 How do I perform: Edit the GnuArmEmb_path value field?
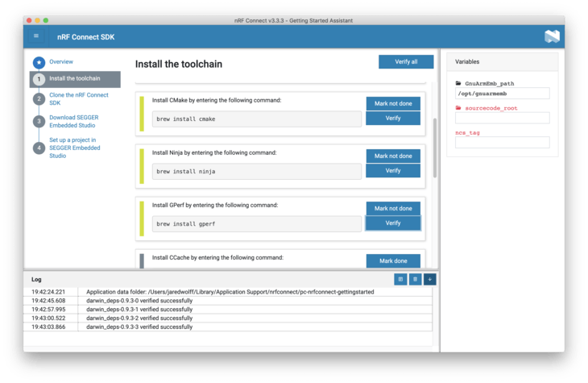coord(502,94)
